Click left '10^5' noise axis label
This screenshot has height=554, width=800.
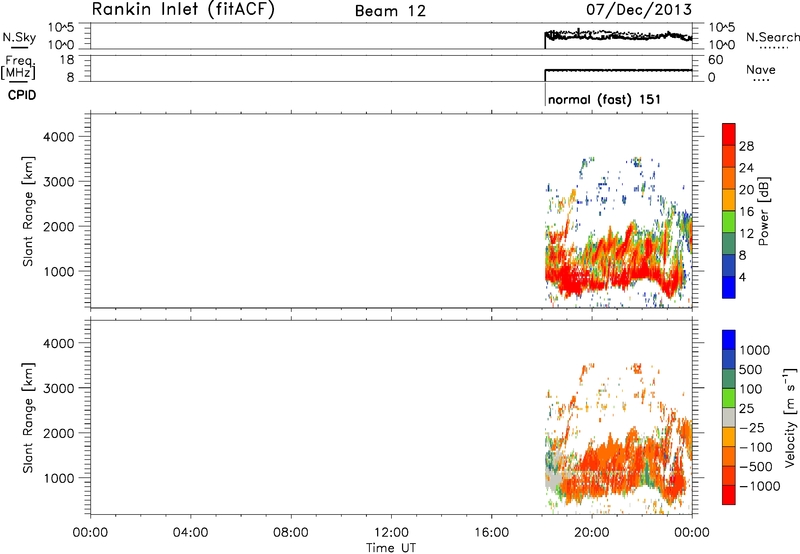(61, 28)
